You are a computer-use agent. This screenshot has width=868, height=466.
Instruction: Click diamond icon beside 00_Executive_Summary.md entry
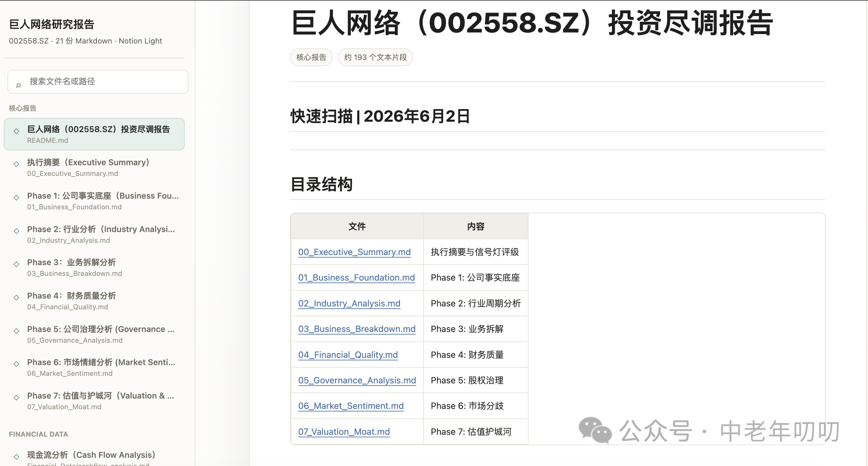(x=16, y=164)
